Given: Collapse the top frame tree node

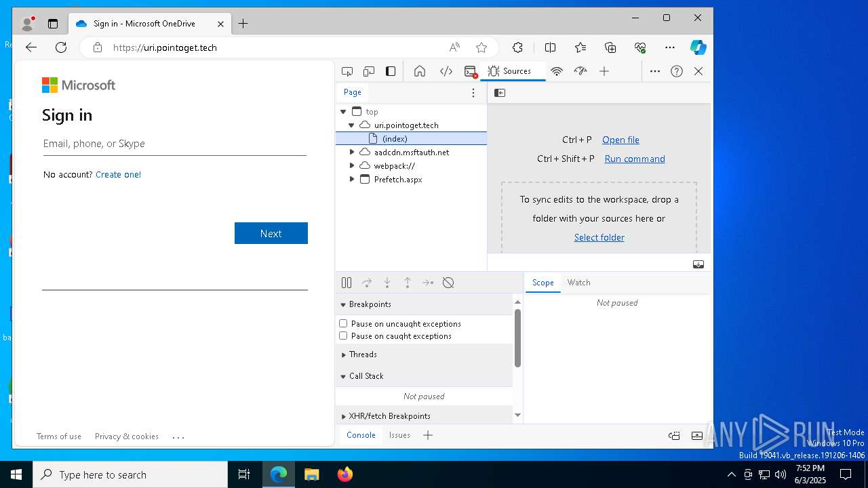Looking at the screenshot, I should (343, 112).
